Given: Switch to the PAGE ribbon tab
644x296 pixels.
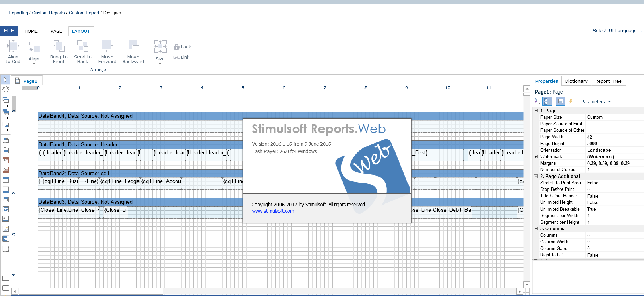Looking at the screenshot, I should (56, 31).
